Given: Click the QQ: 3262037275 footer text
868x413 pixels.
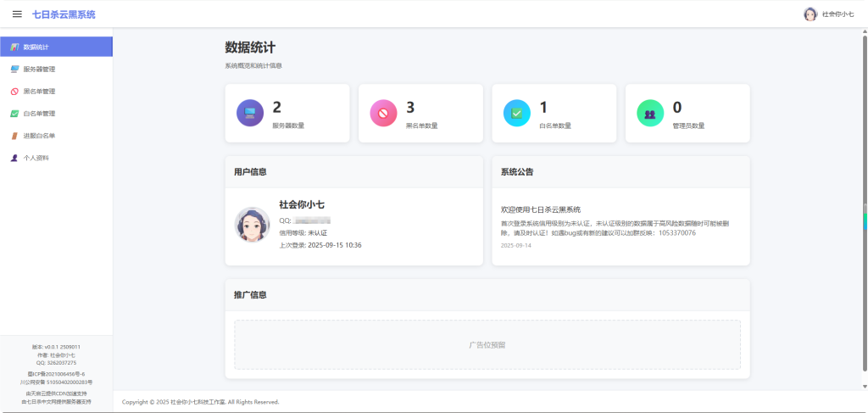Looking at the screenshot, I should point(56,363).
